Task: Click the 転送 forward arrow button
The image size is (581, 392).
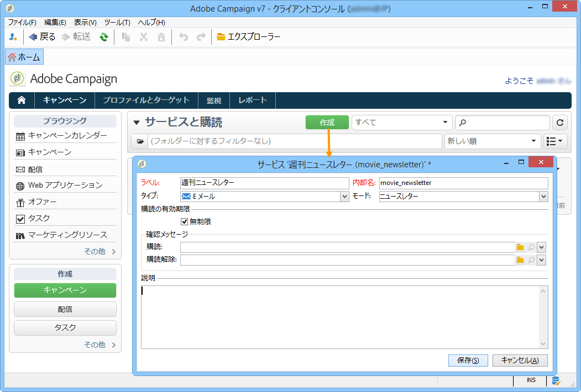Action: coord(76,36)
